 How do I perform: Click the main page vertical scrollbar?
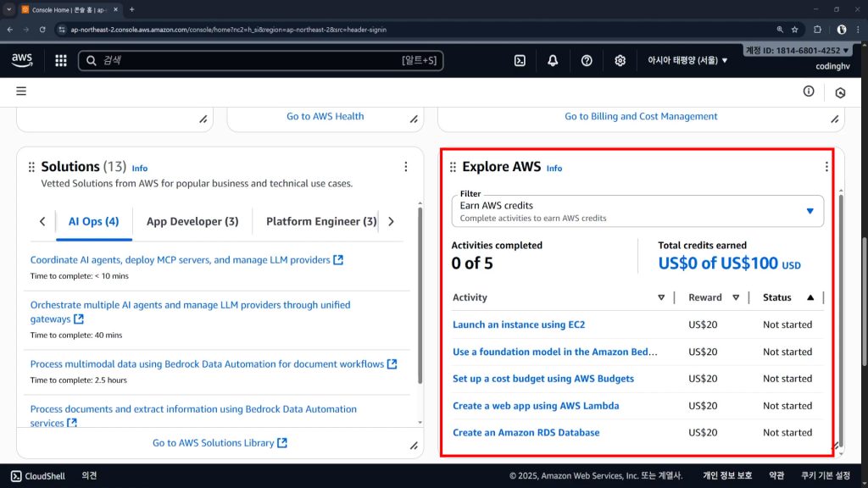[864, 302]
